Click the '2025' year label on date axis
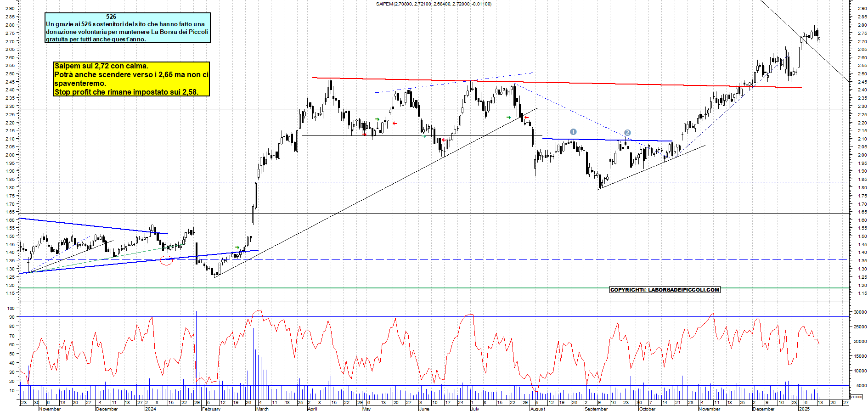Image resolution: width=868 pixels, height=411 pixels. (805, 409)
